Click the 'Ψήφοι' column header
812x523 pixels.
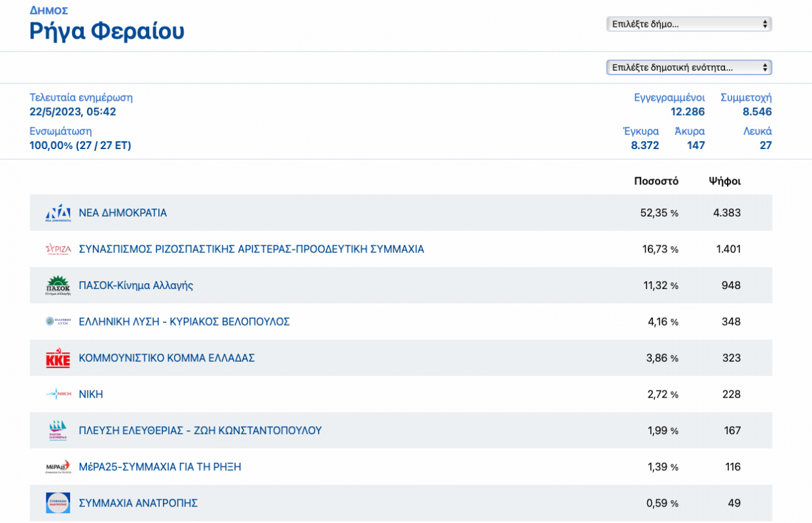click(725, 181)
